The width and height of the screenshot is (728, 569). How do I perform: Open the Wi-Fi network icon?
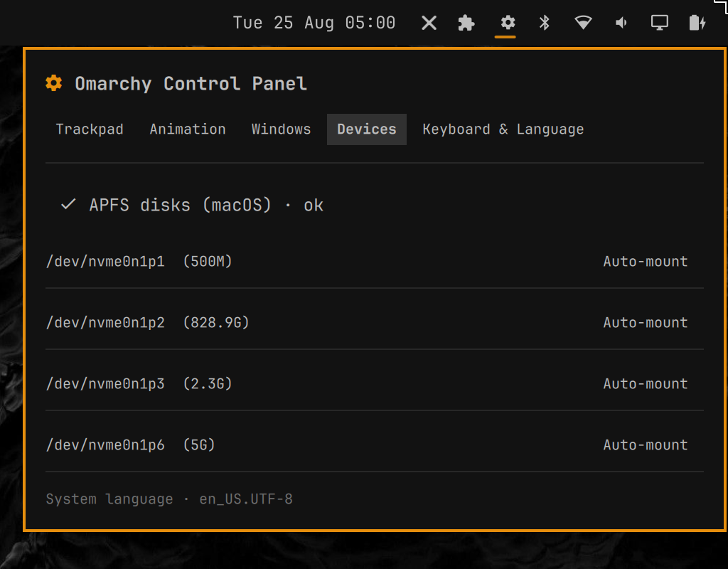(583, 22)
